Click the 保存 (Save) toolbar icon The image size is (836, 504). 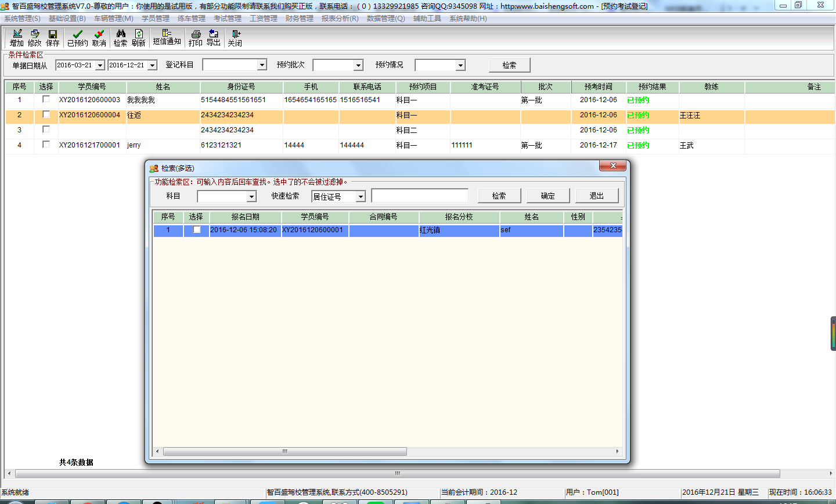coord(53,38)
